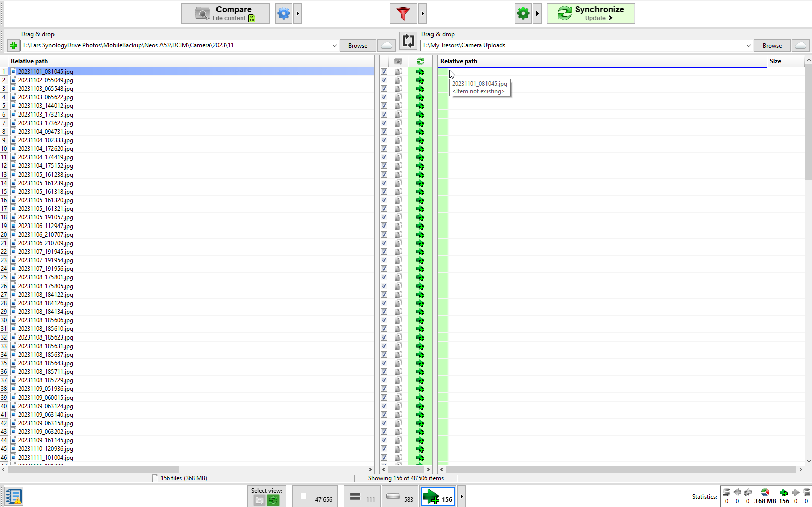Click the row number 25 header
The height and width of the screenshot is (507, 812).
[x=4, y=277]
